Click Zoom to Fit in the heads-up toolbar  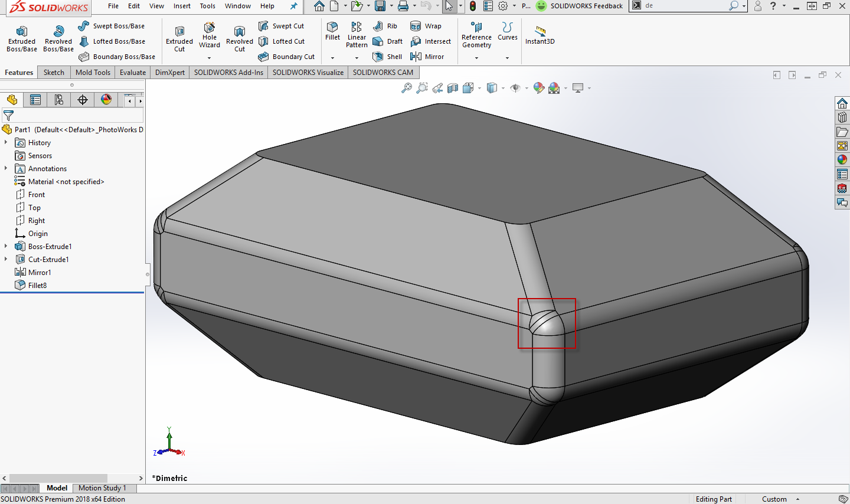pyautogui.click(x=407, y=87)
